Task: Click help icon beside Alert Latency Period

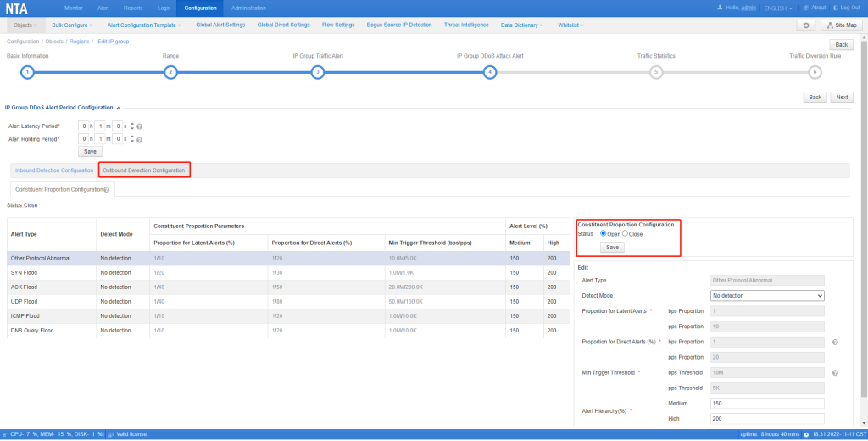Action: [x=140, y=127]
